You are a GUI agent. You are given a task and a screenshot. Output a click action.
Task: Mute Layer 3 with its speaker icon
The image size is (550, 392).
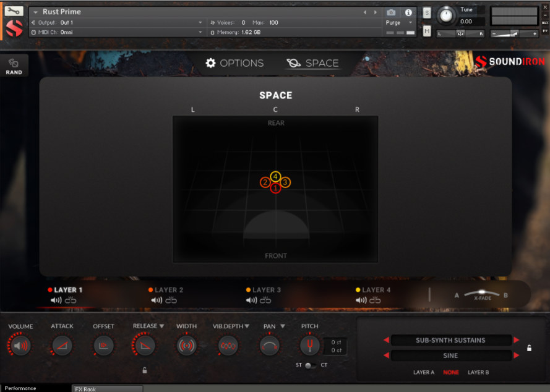click(251, 300)
